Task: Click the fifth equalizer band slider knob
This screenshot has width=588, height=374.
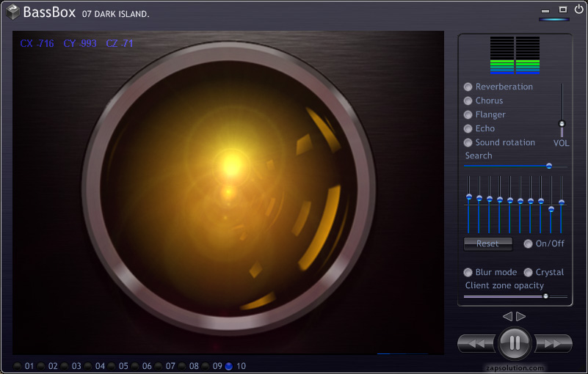Action: (x=510, y=200)
